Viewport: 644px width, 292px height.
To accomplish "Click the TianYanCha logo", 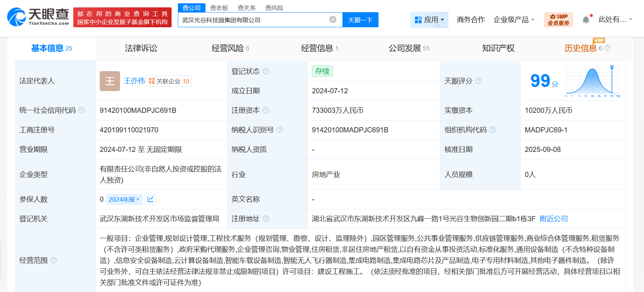I will coord(38,17).
